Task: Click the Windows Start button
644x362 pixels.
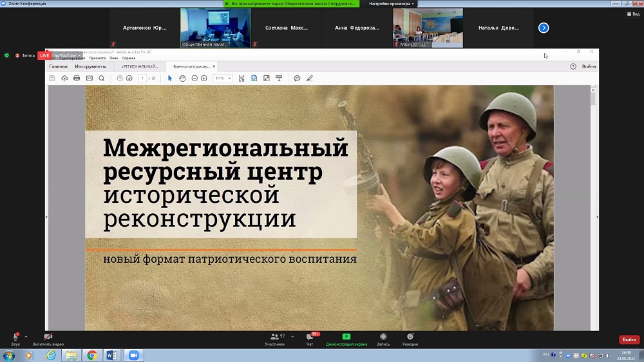Action: pyautogui.click(x=8, y=355)
